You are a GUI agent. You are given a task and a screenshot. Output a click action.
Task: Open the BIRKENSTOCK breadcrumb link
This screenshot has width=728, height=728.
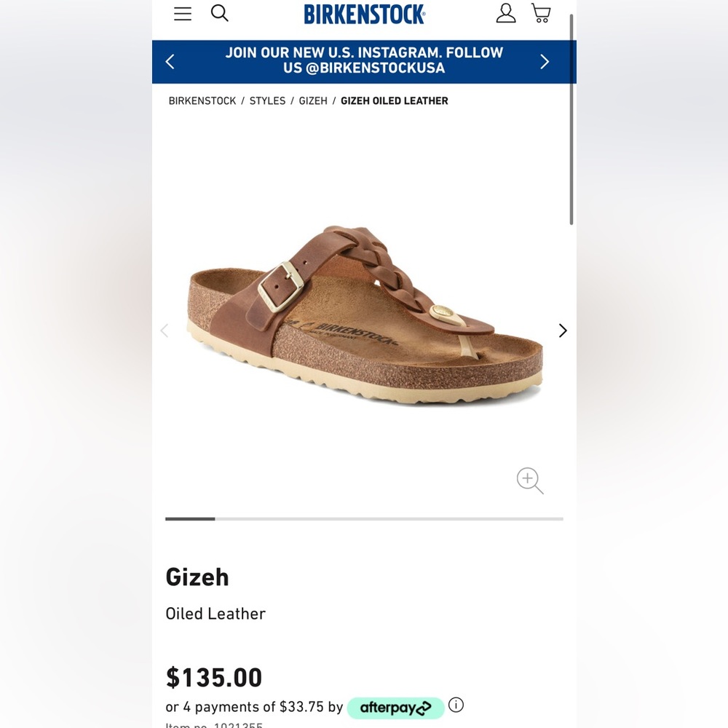pos(202,100)
